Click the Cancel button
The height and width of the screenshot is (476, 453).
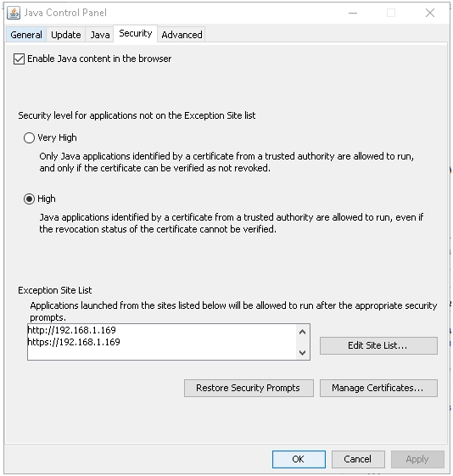[358, 459]
